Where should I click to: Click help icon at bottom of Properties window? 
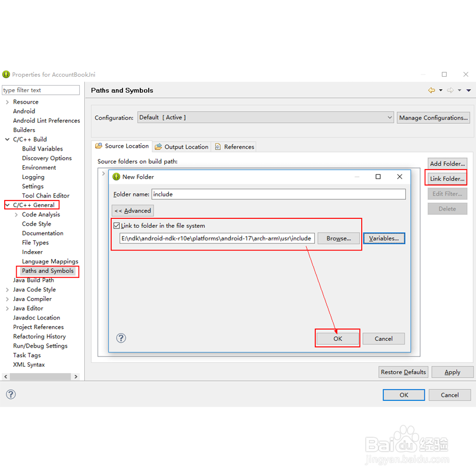[x=11, y=394]
